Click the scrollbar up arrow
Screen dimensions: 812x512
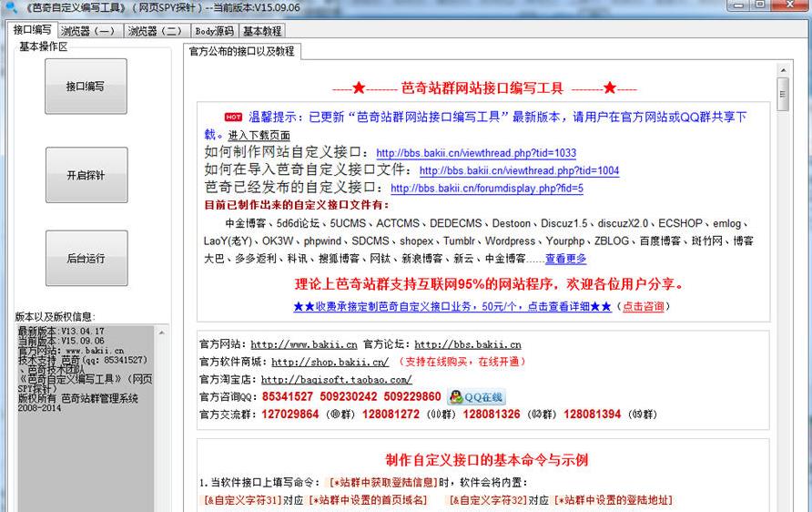pos(782,68)
